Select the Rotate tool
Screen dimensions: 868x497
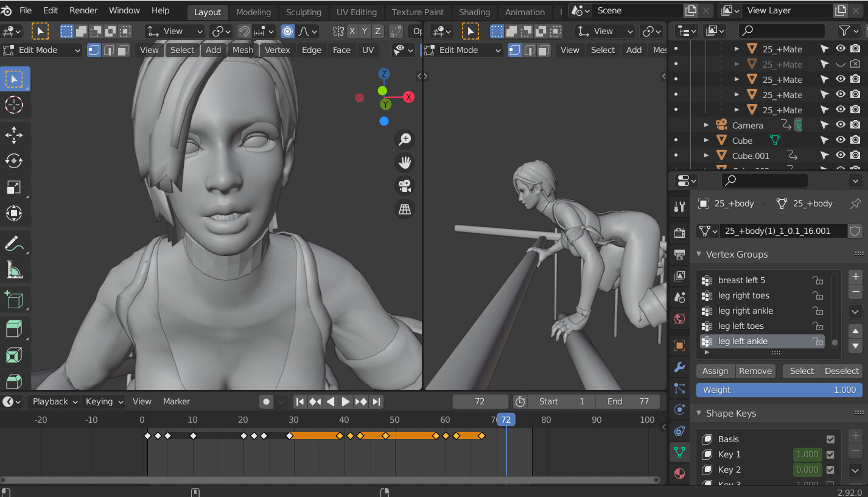tap(13, 161)
